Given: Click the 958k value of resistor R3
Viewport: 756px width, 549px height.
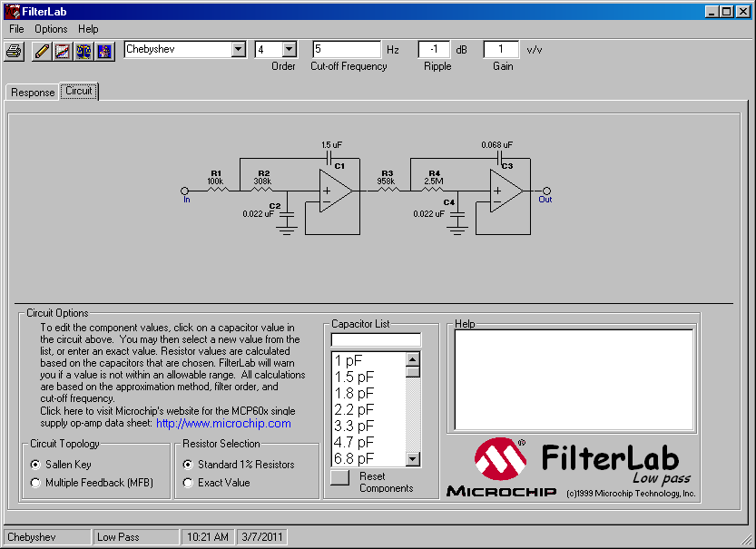Looking at the screenshot, I should 387,181.
